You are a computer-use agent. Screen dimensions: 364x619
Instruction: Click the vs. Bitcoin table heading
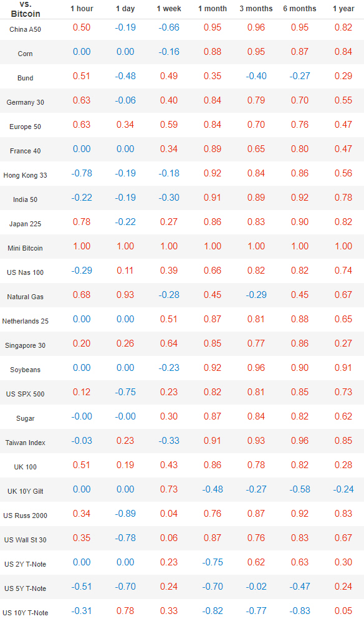tap(26, 9)
